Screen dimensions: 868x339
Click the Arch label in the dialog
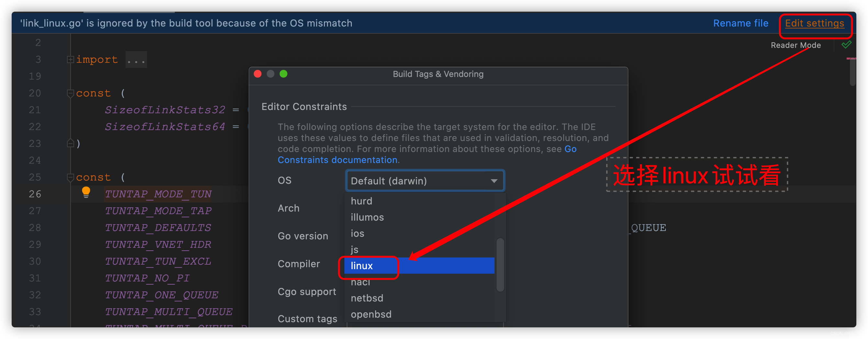coord(288,208)
